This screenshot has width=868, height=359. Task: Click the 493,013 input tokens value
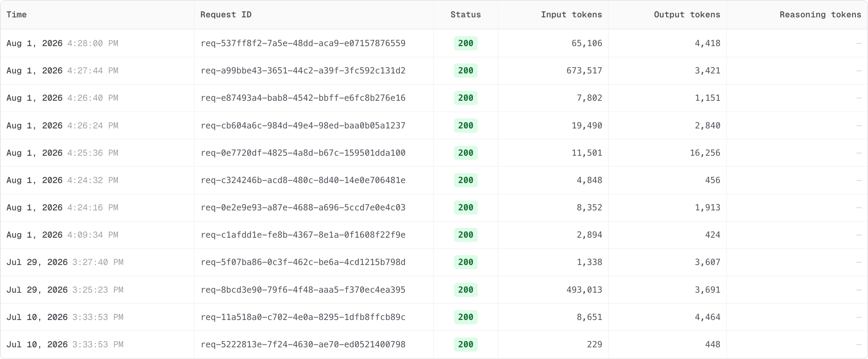(x=584, y=290)
